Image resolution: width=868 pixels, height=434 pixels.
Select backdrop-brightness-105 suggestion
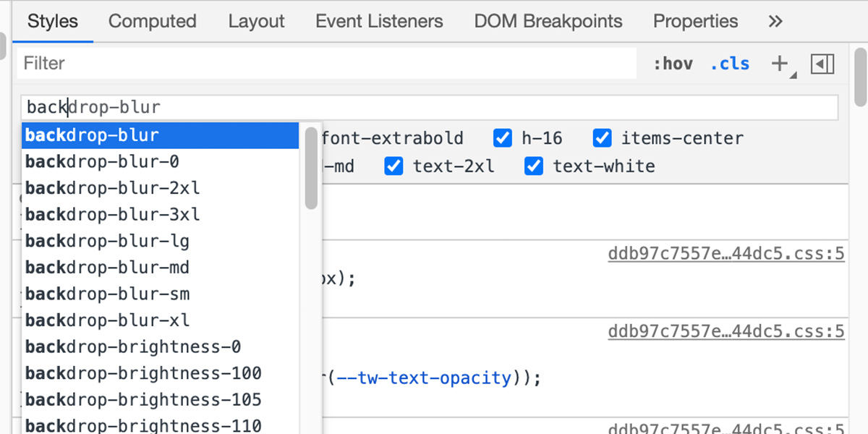click(160, 400)
